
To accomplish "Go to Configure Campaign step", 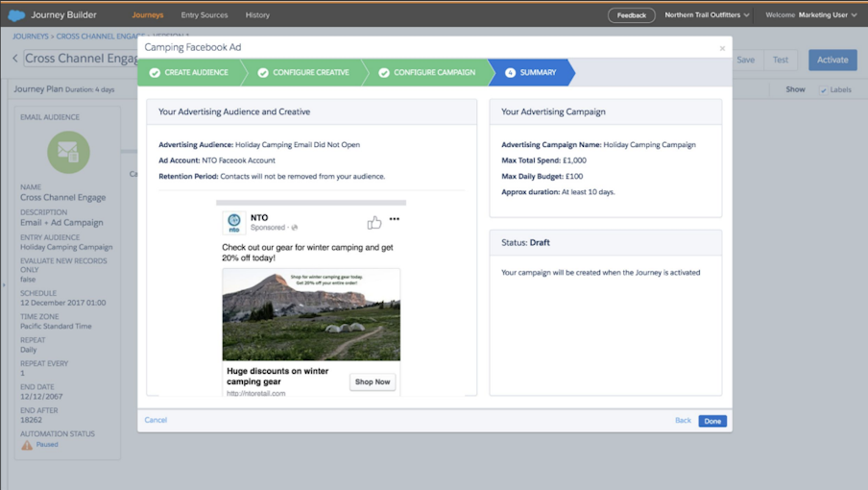I will (429, 72).
